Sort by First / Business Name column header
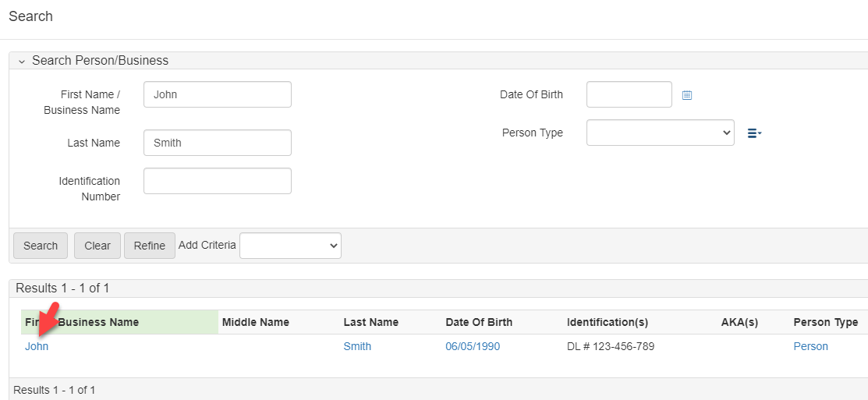868x400 pixels. (97, 322)
